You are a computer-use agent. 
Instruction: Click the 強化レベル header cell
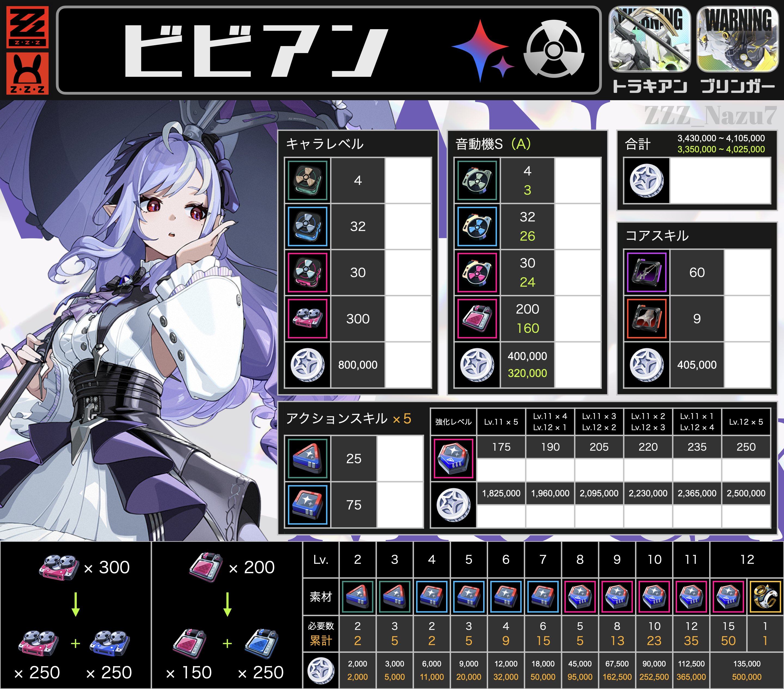click(453, 422)
